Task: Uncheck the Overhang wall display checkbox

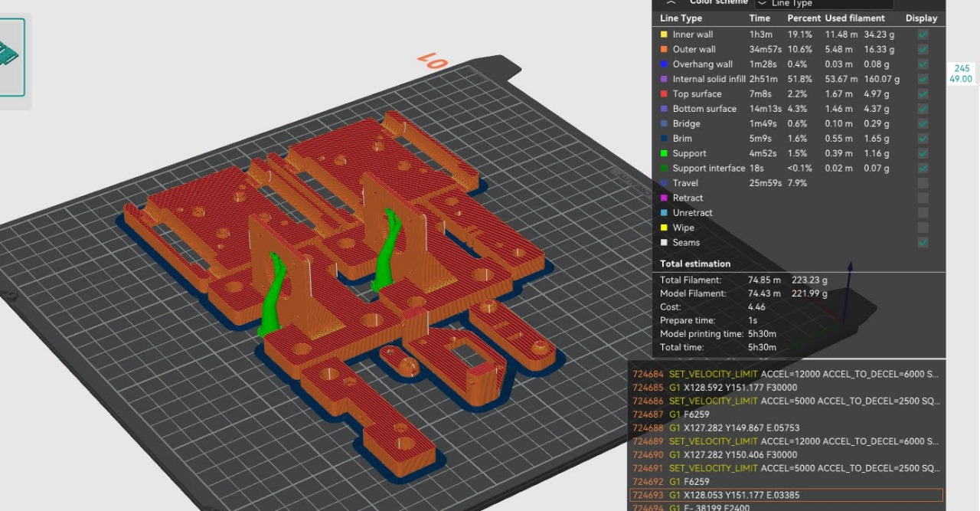Action: [923, 64]
